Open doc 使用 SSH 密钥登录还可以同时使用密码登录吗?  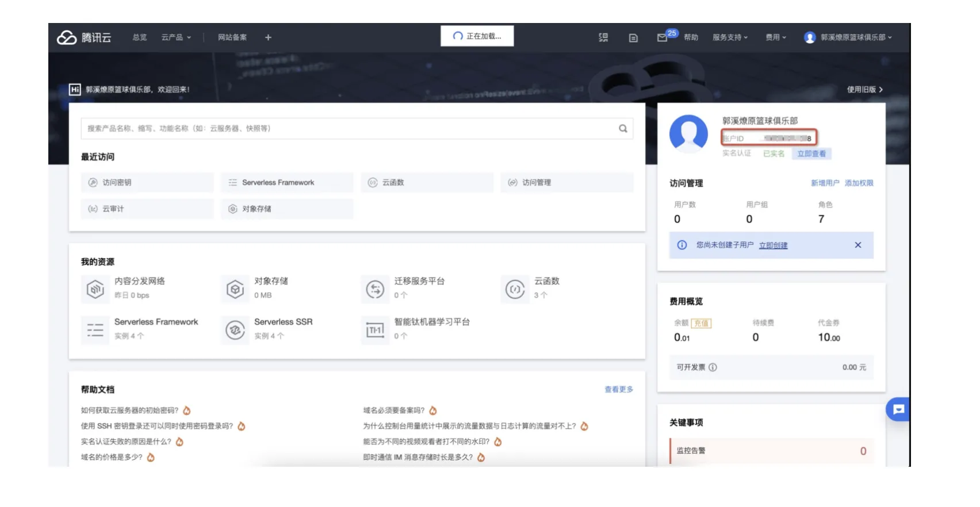click(157, 426)
